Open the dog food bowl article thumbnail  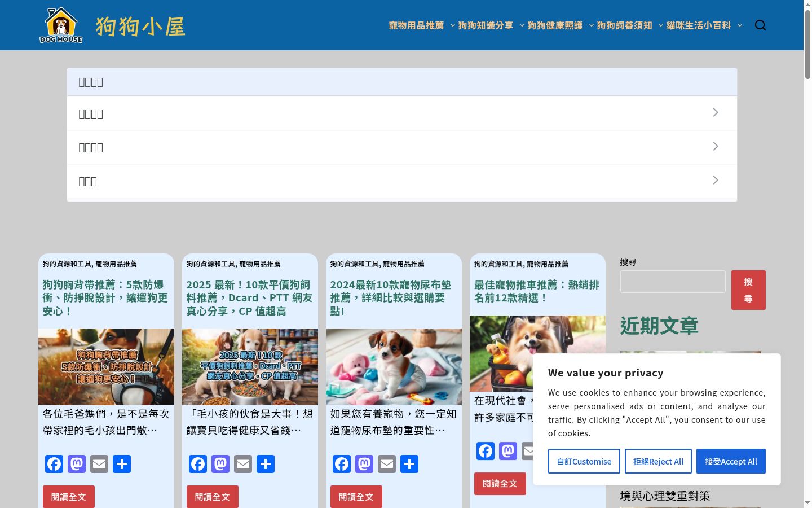tap(250, 367)
